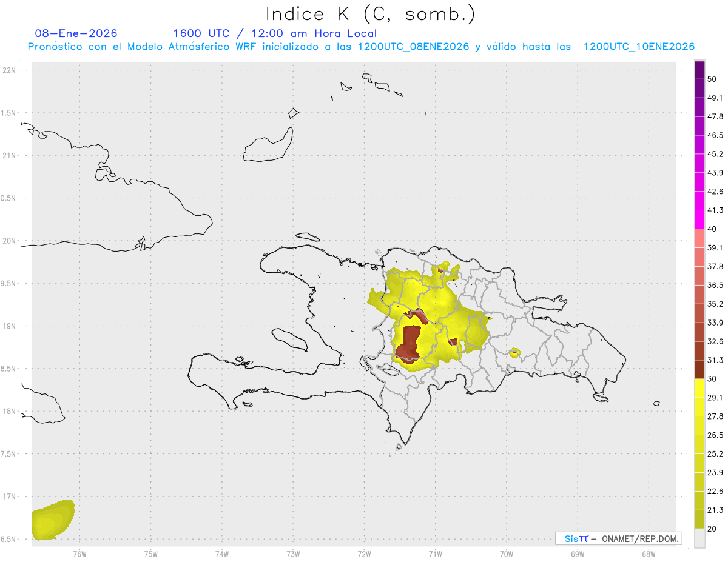This screenshot has height=562, width=728.
Task: Pick the magenta legend swatch between 40 and 41.3
Action: click(x=699, y=219)
